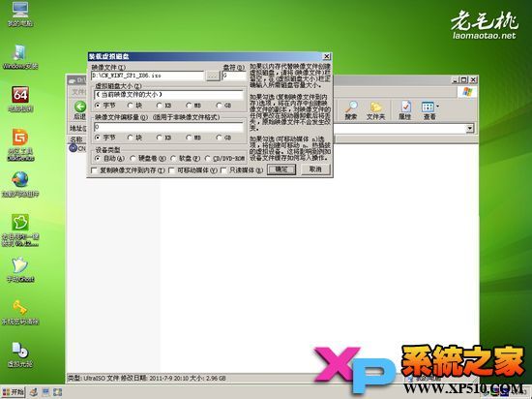This screenshot has height=399, width=532.
Task: Enable copy image file to memory checkbox
Action: pyautogui.click(x=95, y=170)
